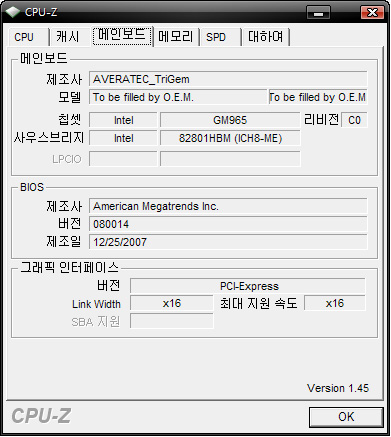
Task: Click the BIOS version 080014 field
Action: [228, 224]
